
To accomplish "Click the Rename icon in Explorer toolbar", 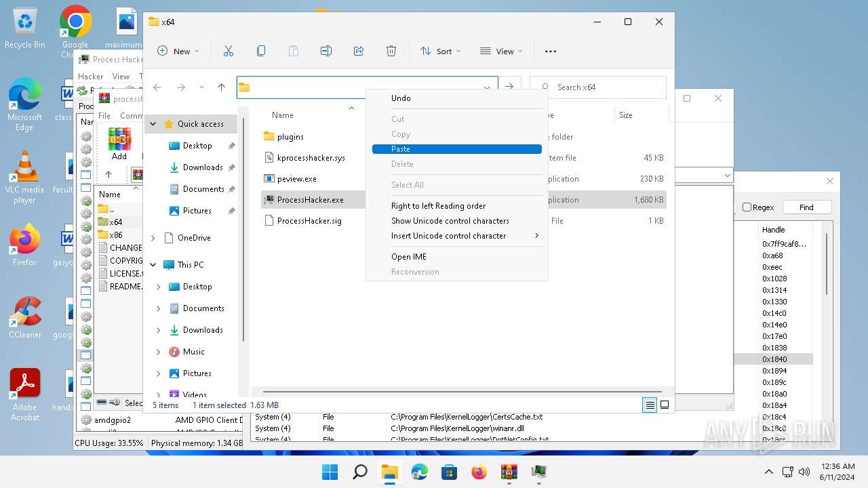I will (x=326, y=51).
